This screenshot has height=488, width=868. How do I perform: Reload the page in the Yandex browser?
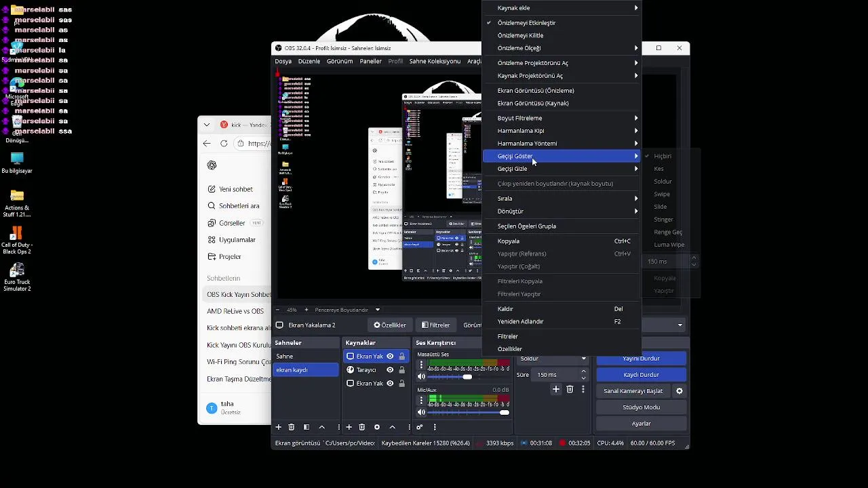click(224, 143)
